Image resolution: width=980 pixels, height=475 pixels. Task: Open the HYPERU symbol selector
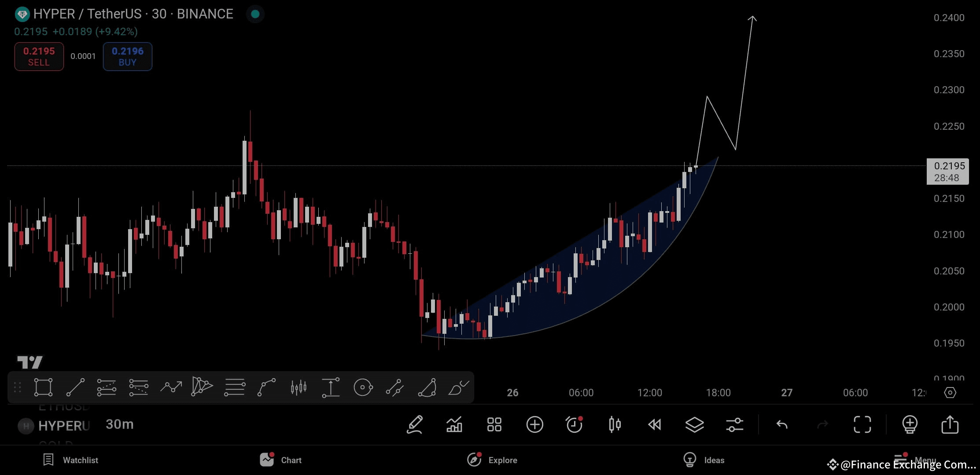coord(55,426)
